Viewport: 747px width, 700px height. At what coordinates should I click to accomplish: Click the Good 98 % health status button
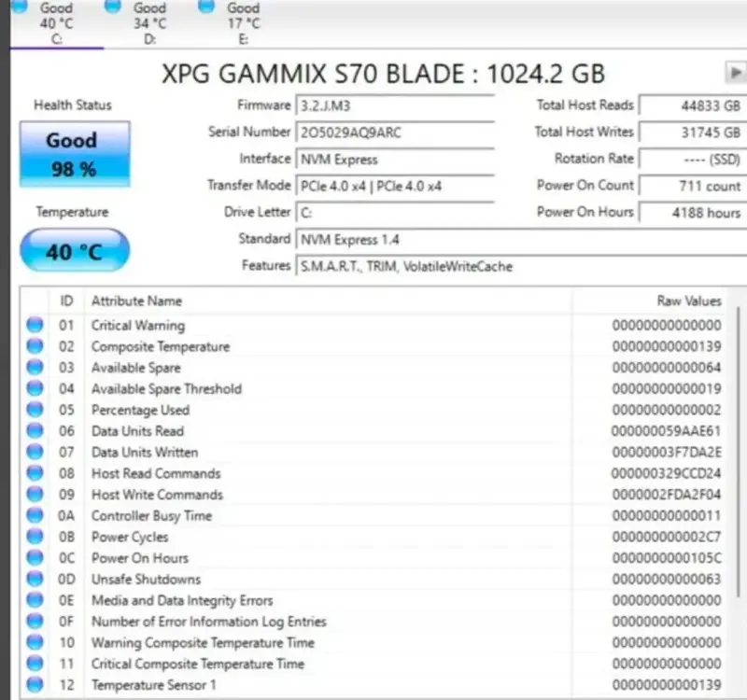pos(75,154)
